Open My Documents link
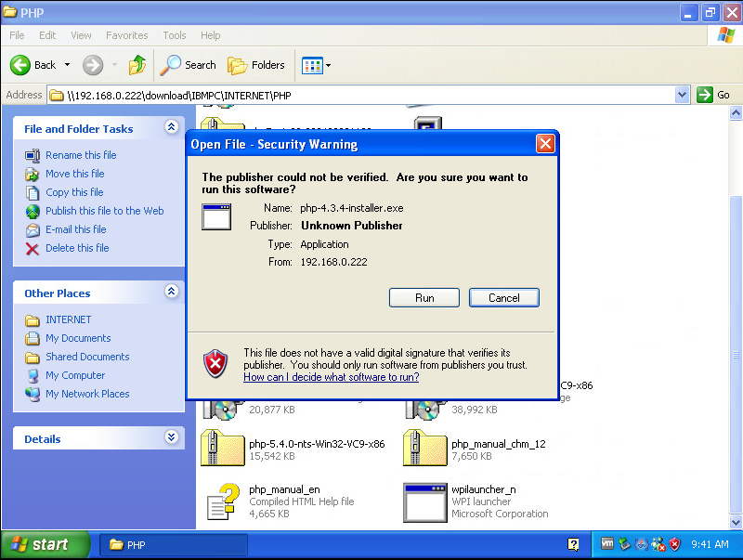The height and width of the screenshot is (560, 743). pos(78,338)
